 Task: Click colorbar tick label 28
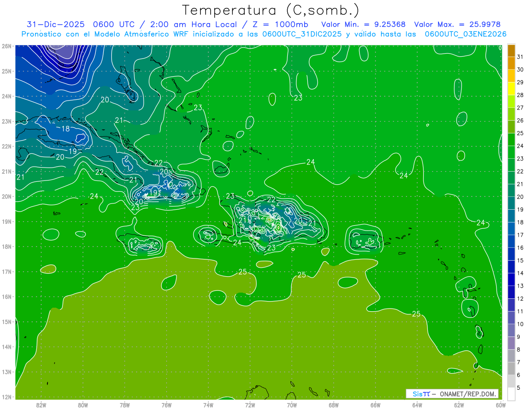(520, 95)
